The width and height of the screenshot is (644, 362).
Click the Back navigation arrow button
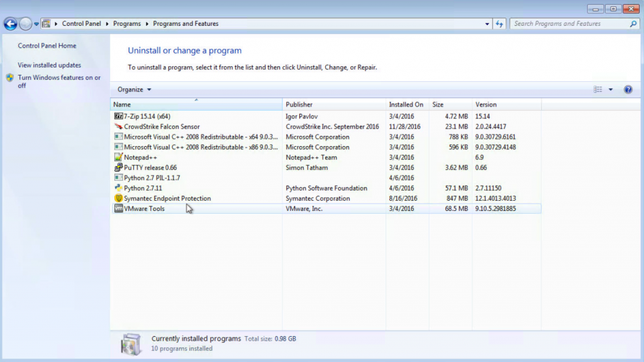pos(11,24)
